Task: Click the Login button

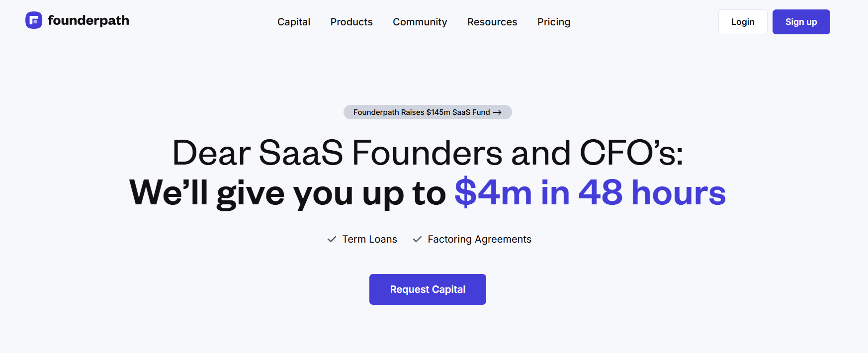Action: 743,22
